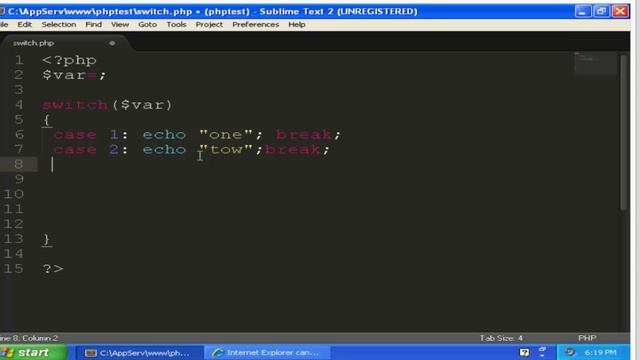Click the 6:19 PM clock

coord(600,352)
